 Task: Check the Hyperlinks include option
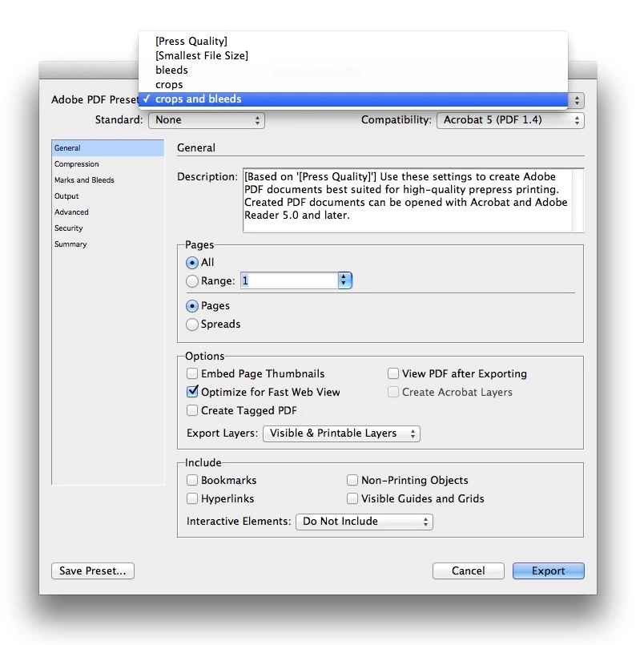tap(192, 498)
